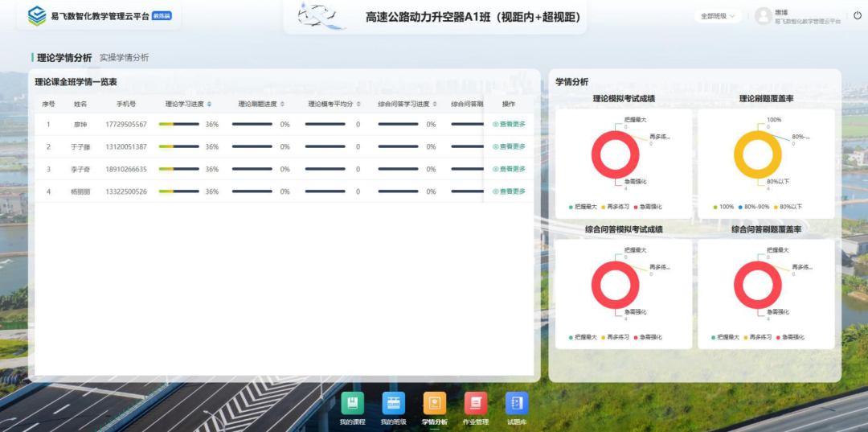Open the 试题库 question bank icon

(516, 404)
